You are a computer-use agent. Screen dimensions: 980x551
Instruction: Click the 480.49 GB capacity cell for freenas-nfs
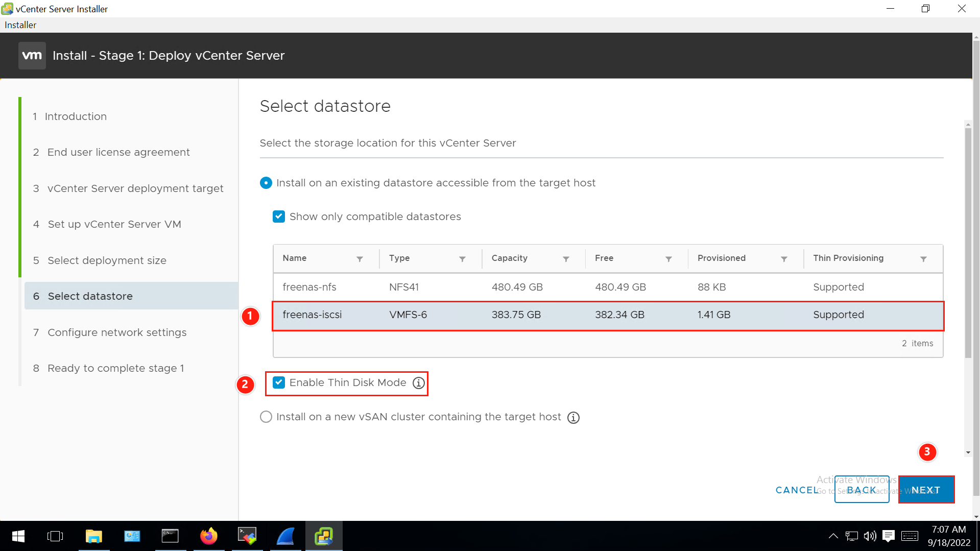tap(517, 287)
